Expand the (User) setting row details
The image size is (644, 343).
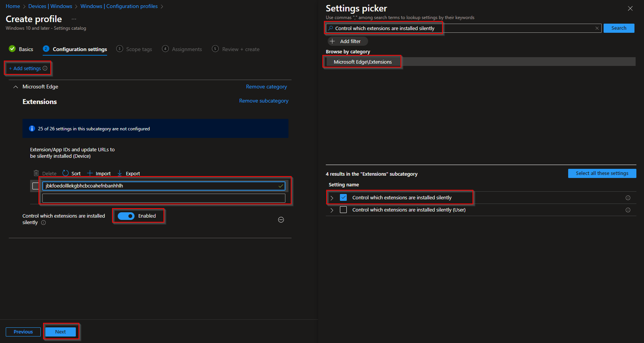[332, 210]
